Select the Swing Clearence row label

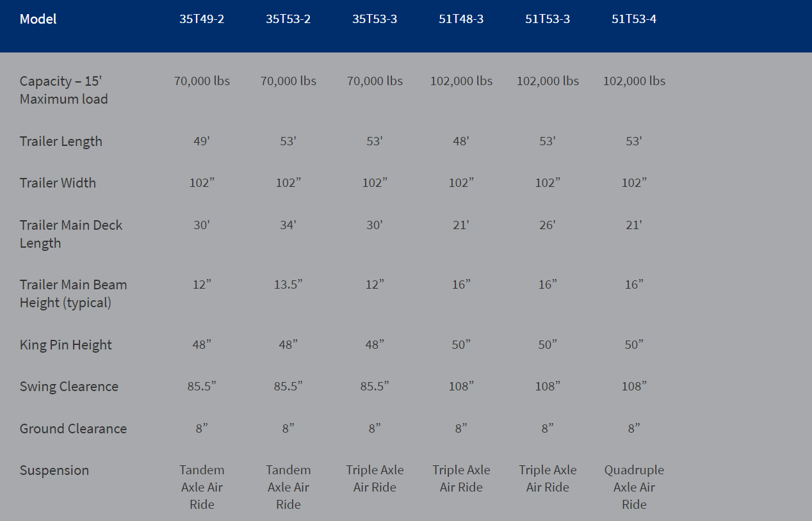(x=69, y=387)
